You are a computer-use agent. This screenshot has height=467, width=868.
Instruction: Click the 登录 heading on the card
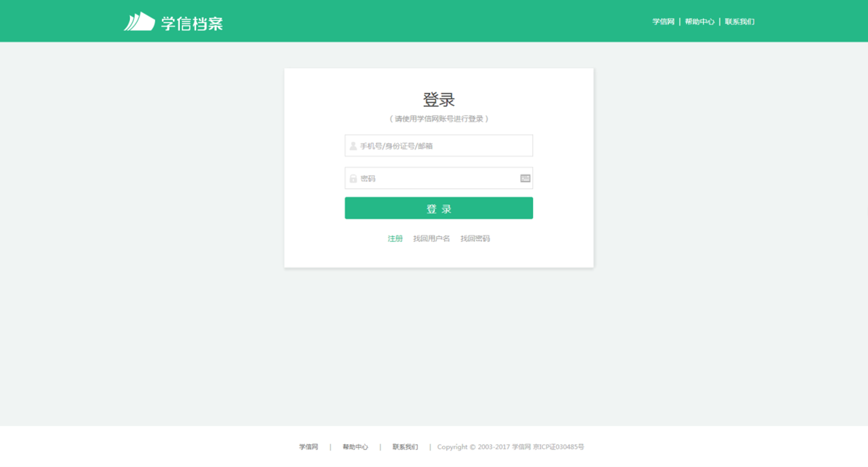pos(438,100)
